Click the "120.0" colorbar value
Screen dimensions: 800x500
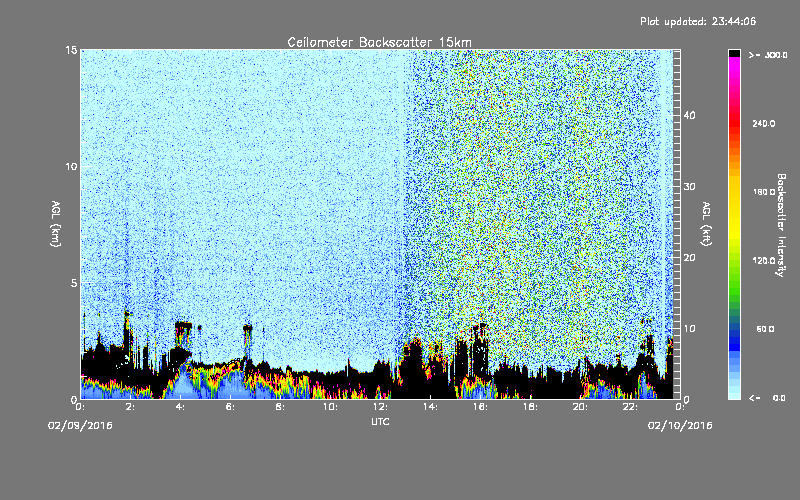coord(764,260)
